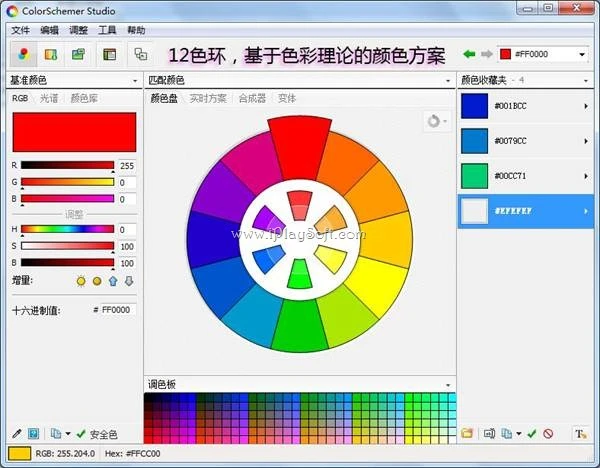Switch to the 变体 tab

click(287, 98)
